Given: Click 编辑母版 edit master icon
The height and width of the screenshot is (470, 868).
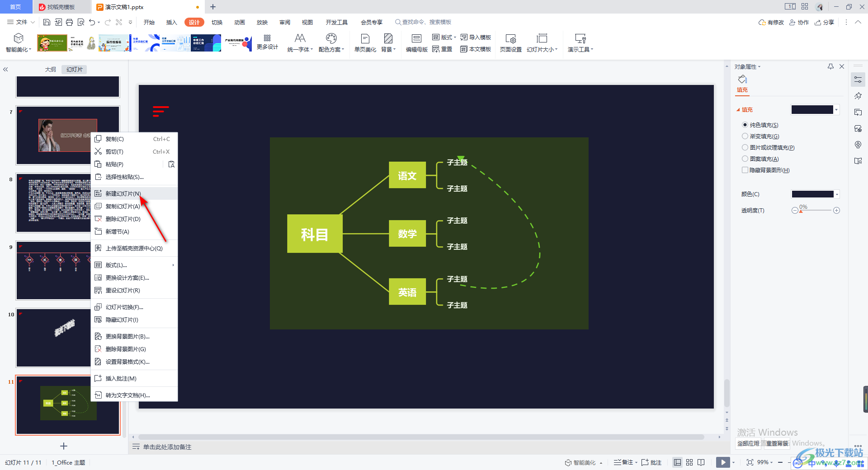Looking at the screenshot, I should click(416, 43).
